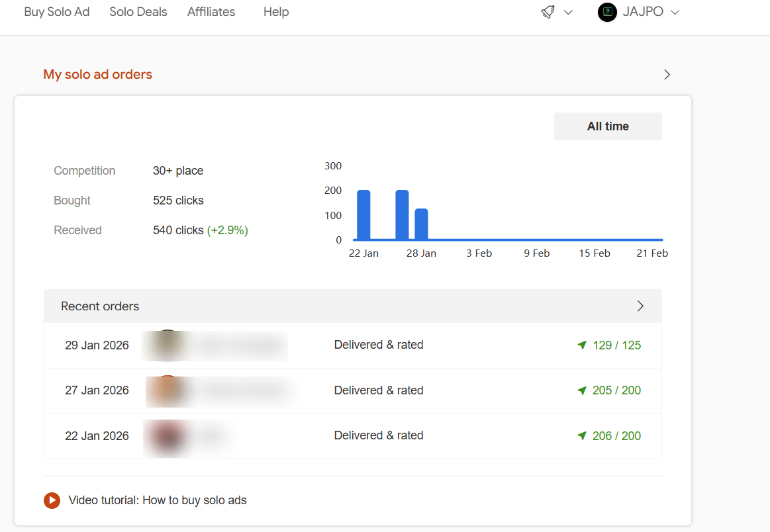Open Video tutorial: How to buy solo ads
This screenshot has width=770, height=532.
pyautogui.click(x=158, y=500)
